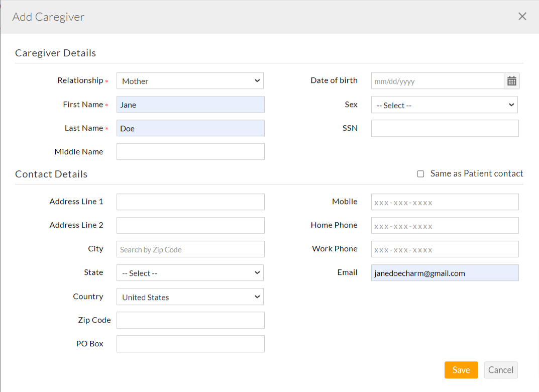
Task: Expand the Sex selection dropdown
Action: 444,105
